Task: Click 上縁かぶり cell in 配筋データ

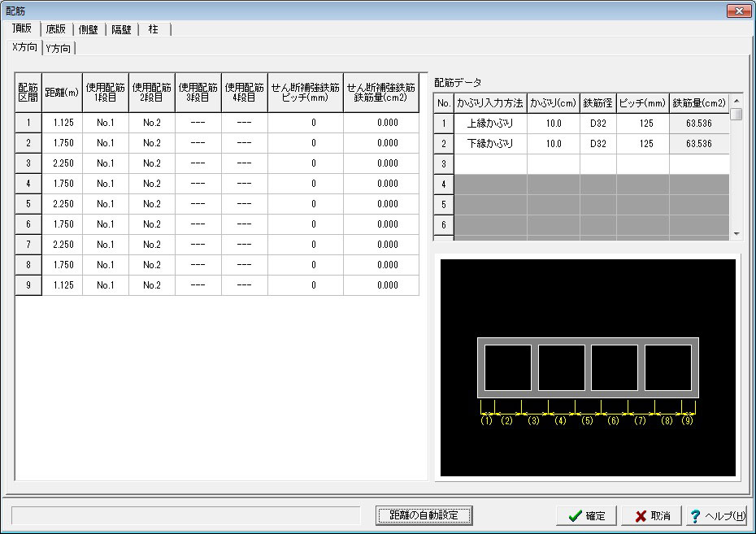Action: tap(490, 124)
